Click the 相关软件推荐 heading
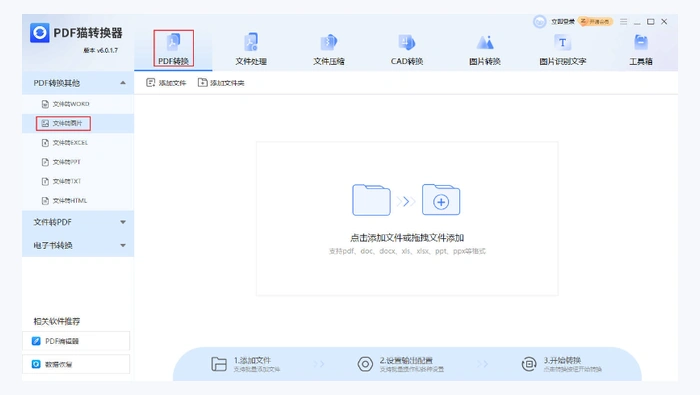This screenshot has width=700, height=395. point(57,321)
